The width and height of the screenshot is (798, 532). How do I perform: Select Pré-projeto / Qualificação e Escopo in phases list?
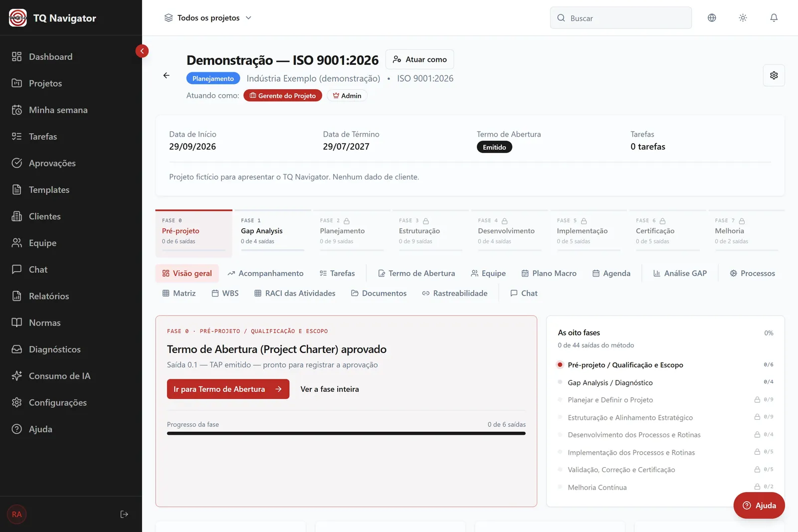[x=665, y=365]
